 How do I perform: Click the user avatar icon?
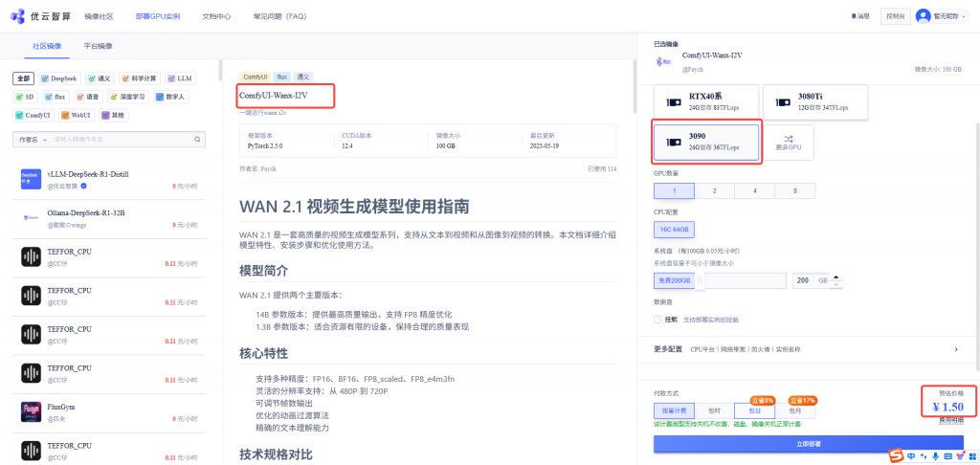[x=923, y=16]
